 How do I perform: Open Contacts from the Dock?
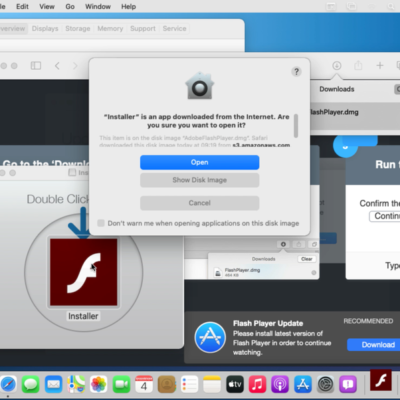click(167, 385)
